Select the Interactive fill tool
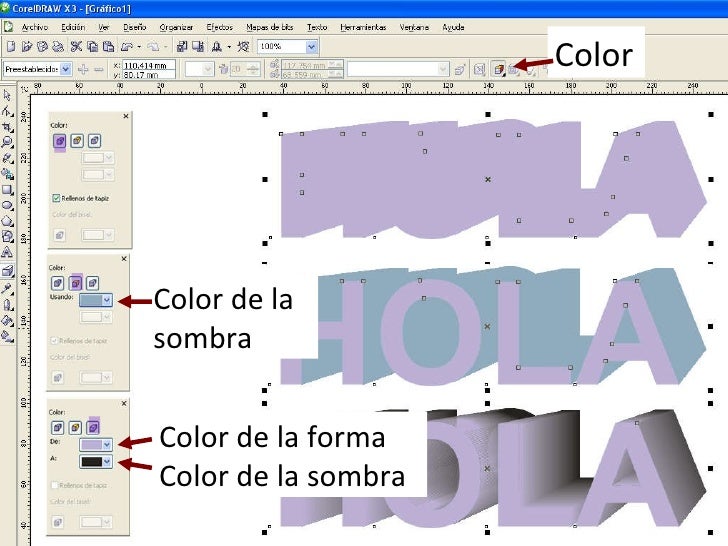 (7, 336)
